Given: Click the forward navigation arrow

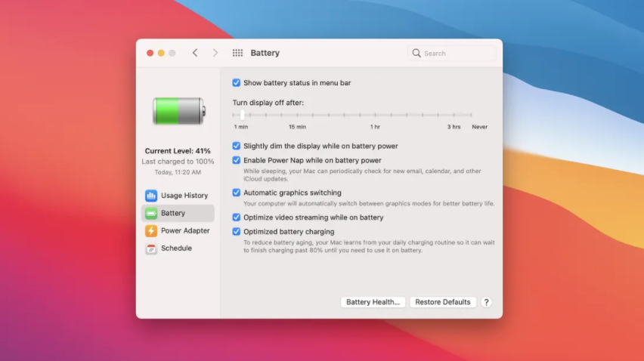Looking at the screenshot, I should tap(215, 53).
